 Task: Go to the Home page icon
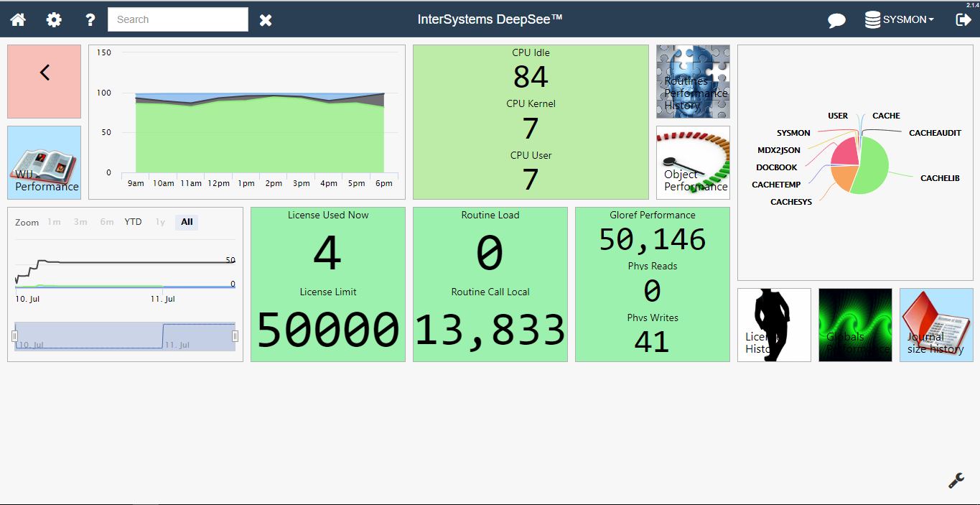[x=18, y=19]
